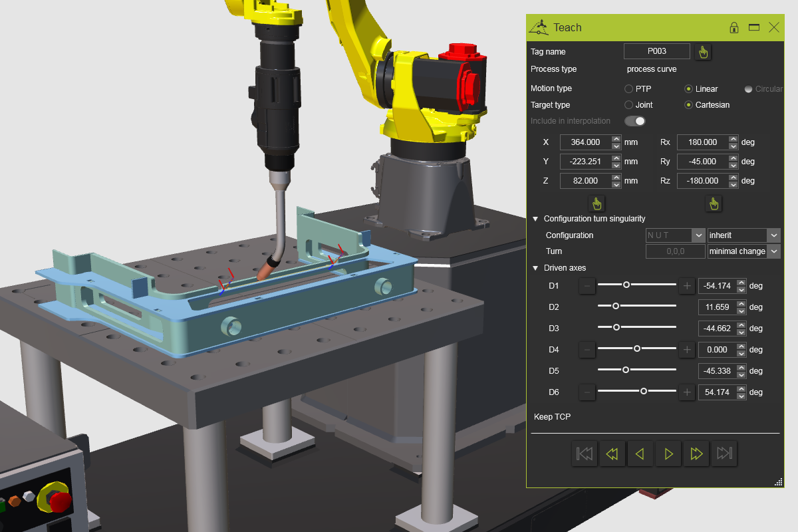
Task: Toggle the Include in interpolation switch
Action: tap(635, 121)
